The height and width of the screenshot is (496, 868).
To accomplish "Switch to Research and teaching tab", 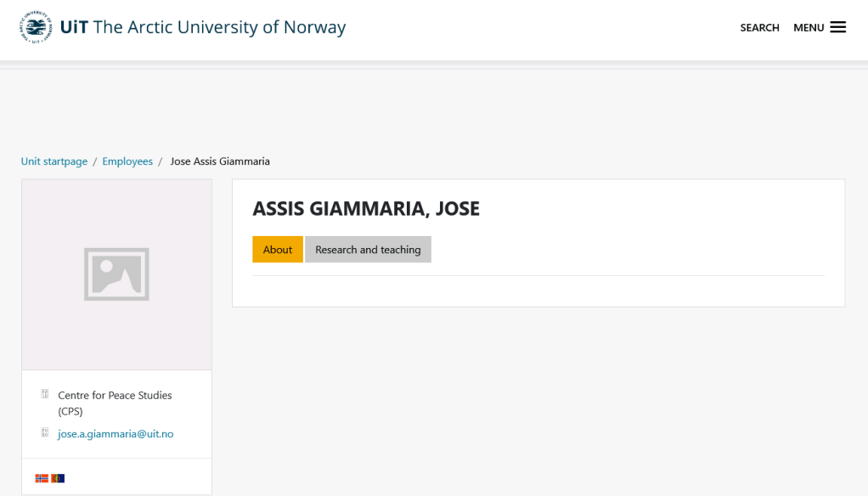I will pyautogui.click(x=368, y=250).
